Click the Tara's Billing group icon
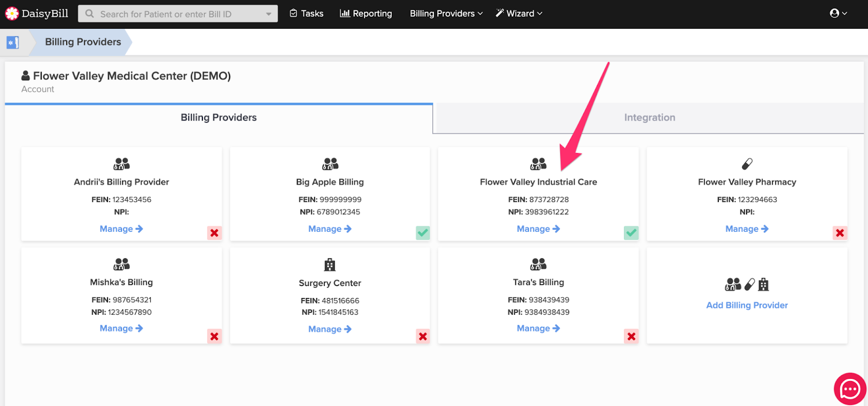Screen dimensions: 868x406 coord(538,264)
